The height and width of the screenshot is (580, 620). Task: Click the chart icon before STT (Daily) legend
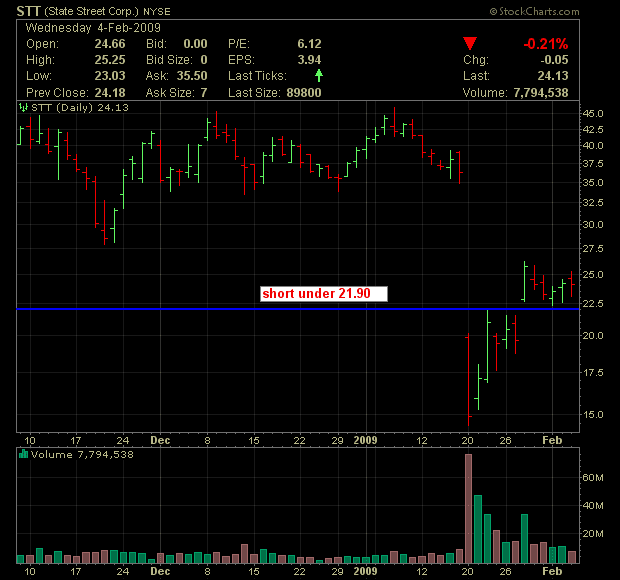(23, 107)
